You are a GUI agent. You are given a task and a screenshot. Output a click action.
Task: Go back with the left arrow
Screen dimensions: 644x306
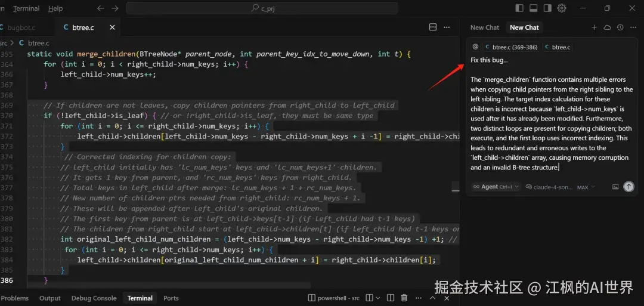[x=101, y=8]
